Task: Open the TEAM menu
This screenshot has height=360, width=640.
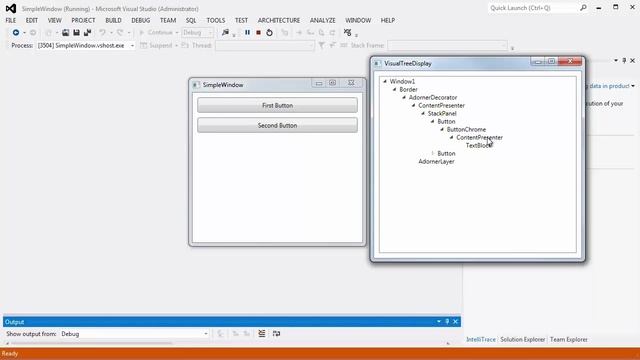Action: tap(168, 20)
